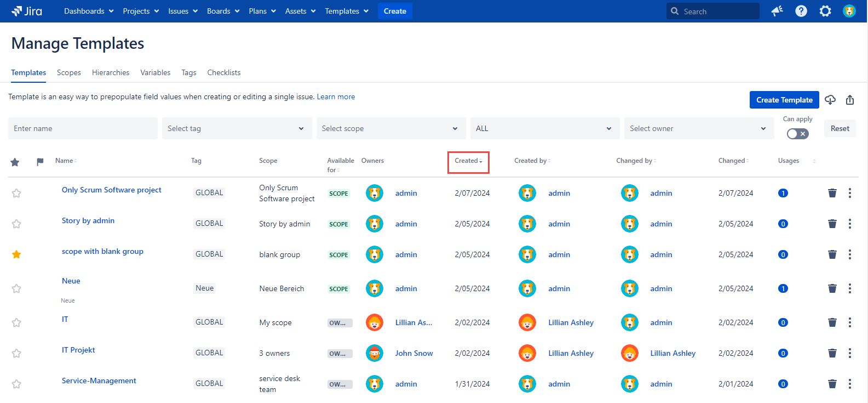Click the Create Template button

click(784, 100)
